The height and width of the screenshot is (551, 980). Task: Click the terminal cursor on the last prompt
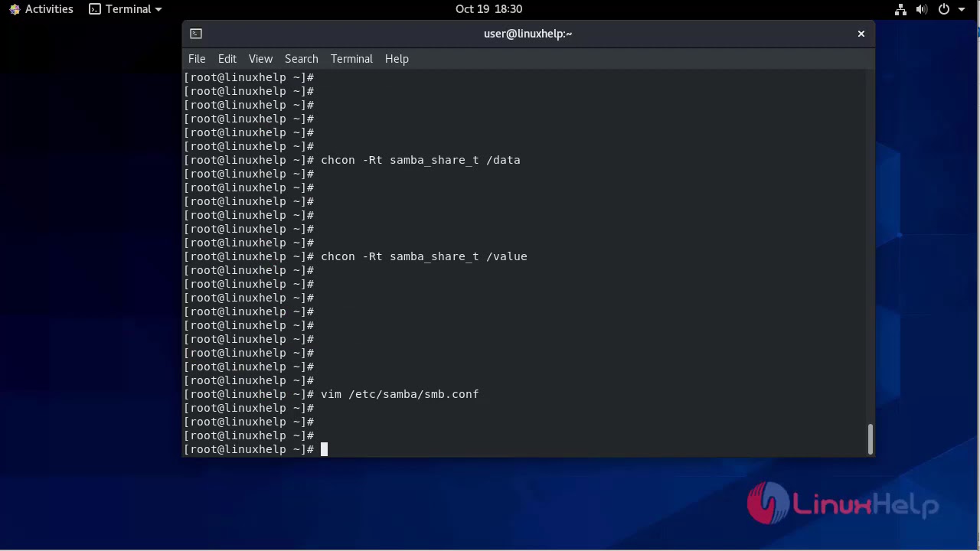324,449
